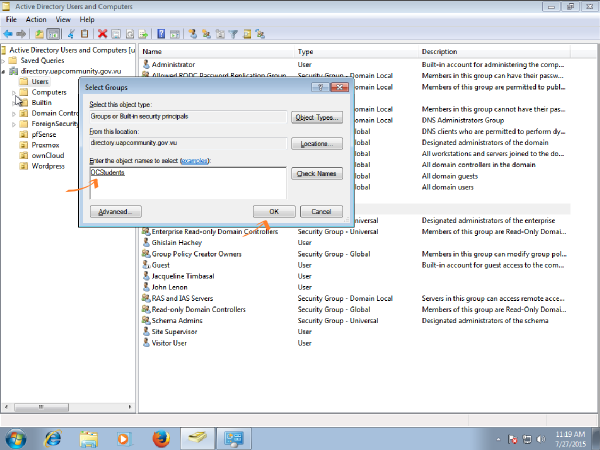The width and height of the screenshot is (600, 450).
Task: Click the Visitor User account icon
Action: tap(146, 342)
